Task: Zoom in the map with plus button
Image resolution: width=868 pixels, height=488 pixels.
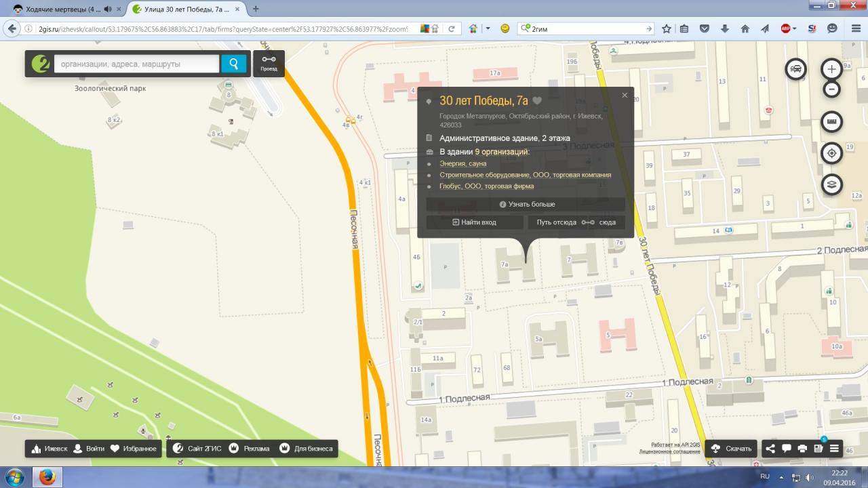Action: pyautogui.click(x=832, y=68)
